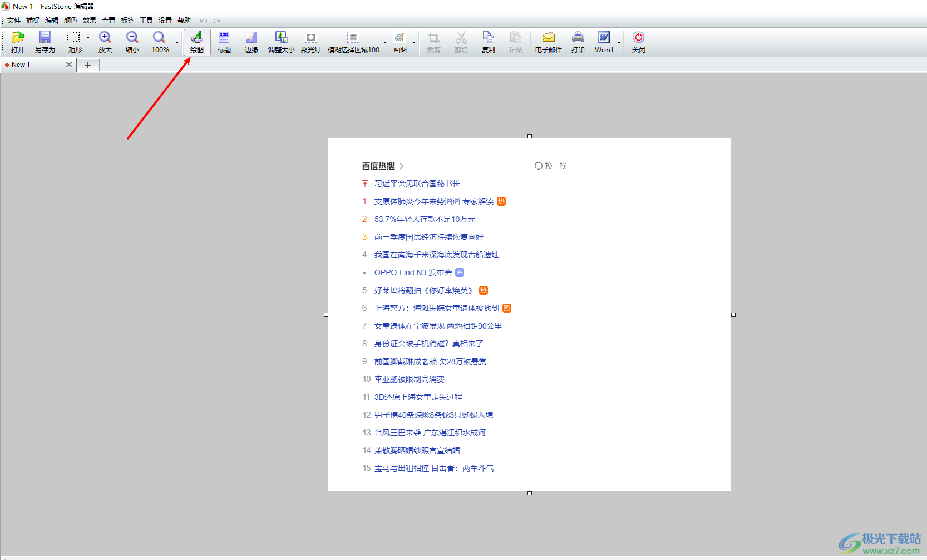The width and height of the screenshot is (927, 560).
Task: Add a caption with 标题 icon
Action: [x=224, y=42]
